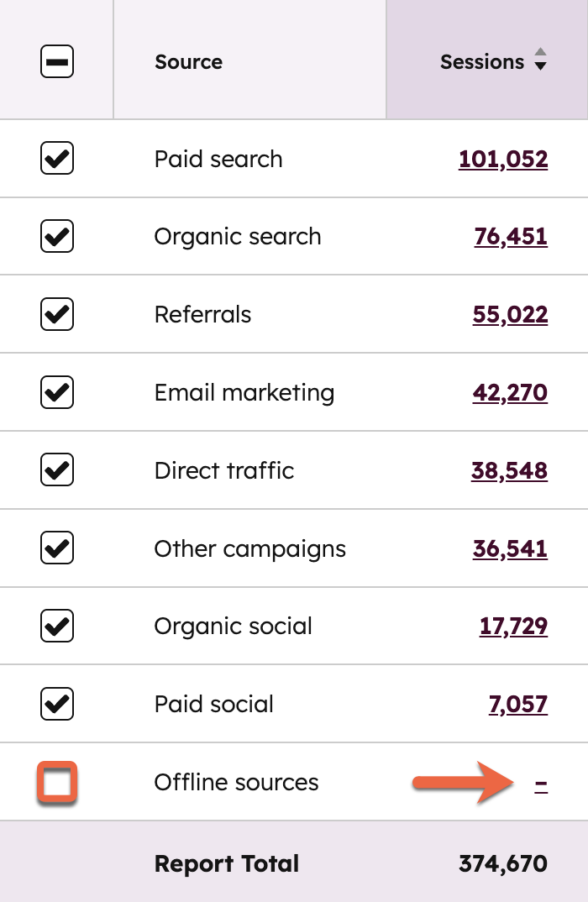Uncheck the Direct traffic checkbox

tap(56, 469)
